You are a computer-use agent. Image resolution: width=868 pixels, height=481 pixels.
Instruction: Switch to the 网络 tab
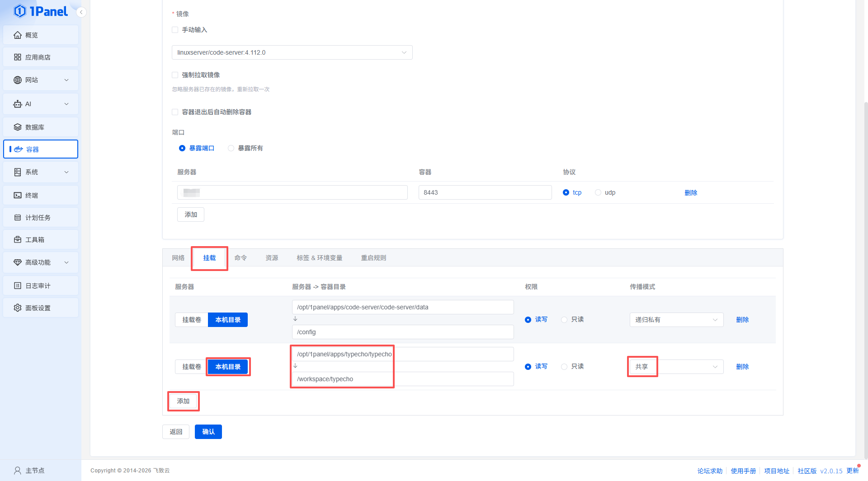pyautogui.click(x=178, y=258)
